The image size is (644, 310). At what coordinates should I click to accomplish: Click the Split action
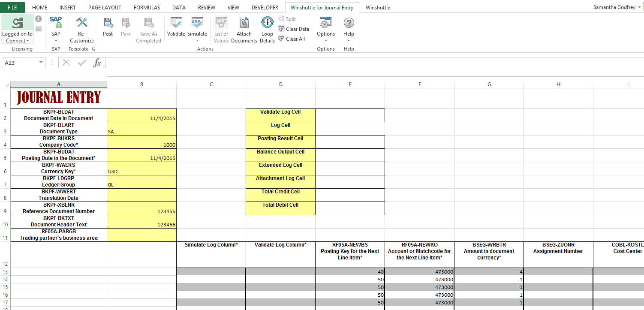[x=287, y=19]
